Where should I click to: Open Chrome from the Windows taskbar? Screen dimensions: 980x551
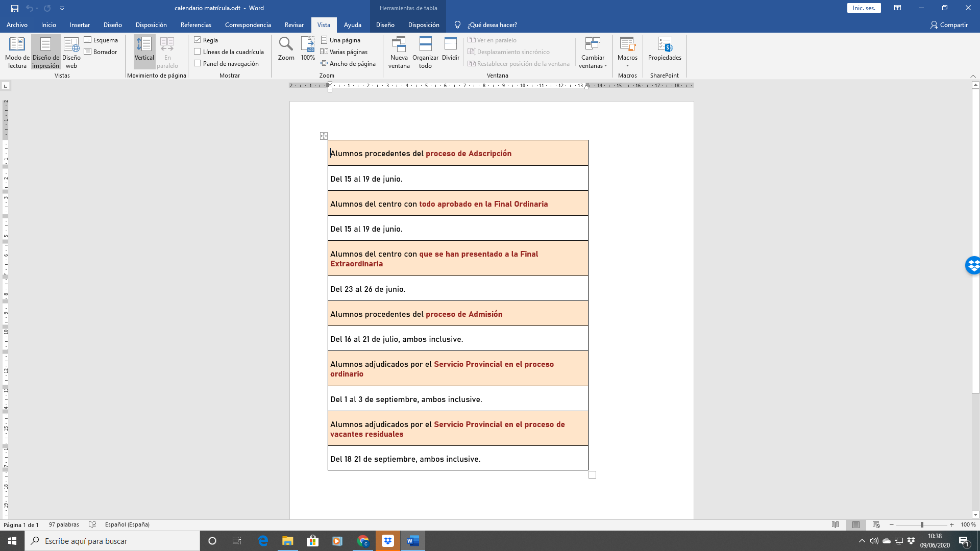click(x=363, y=541)
